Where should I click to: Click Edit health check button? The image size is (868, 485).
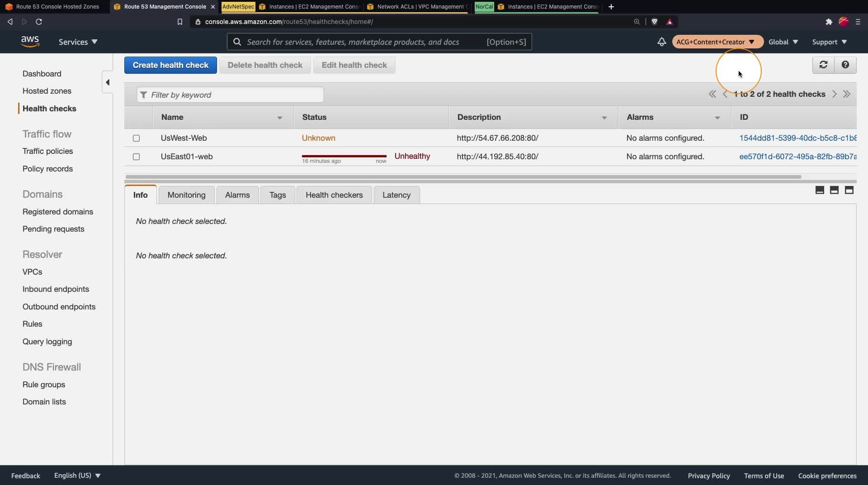click(354, 65)
